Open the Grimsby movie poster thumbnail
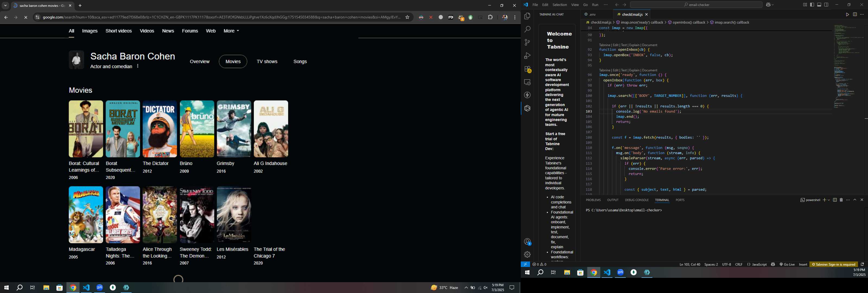The image size is (868, 293). [234, 129]
